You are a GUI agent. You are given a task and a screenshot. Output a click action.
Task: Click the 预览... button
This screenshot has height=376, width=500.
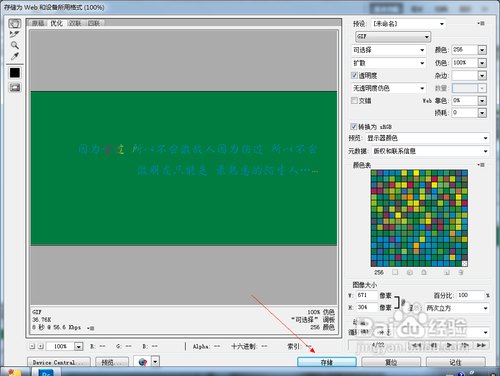click(112, 362)
